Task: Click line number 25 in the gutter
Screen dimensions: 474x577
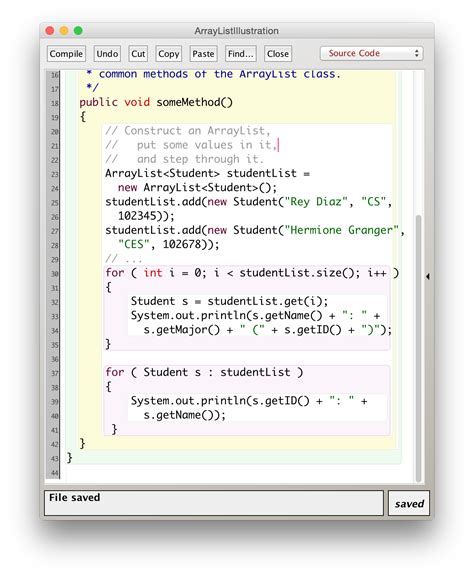Action: click(x=54, y=203)
